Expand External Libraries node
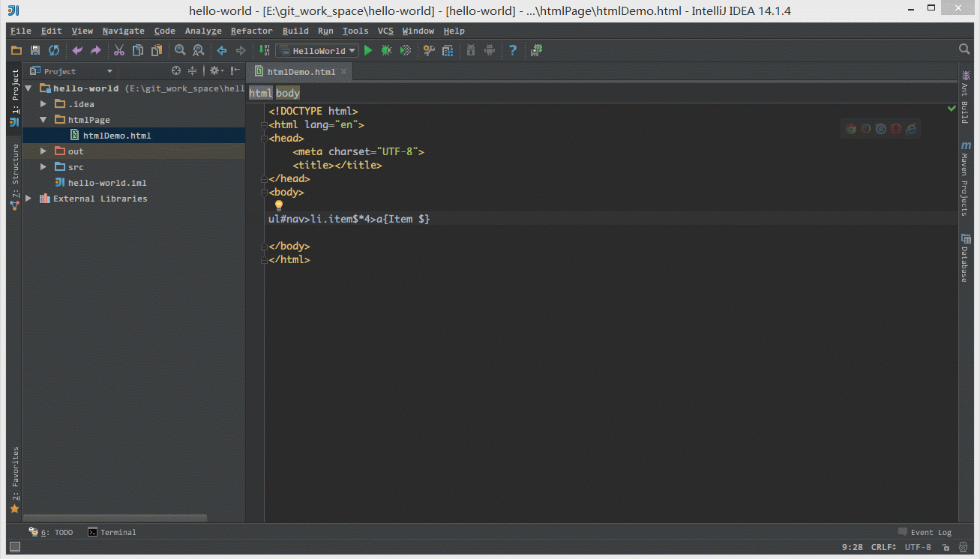 coord(28,199)
